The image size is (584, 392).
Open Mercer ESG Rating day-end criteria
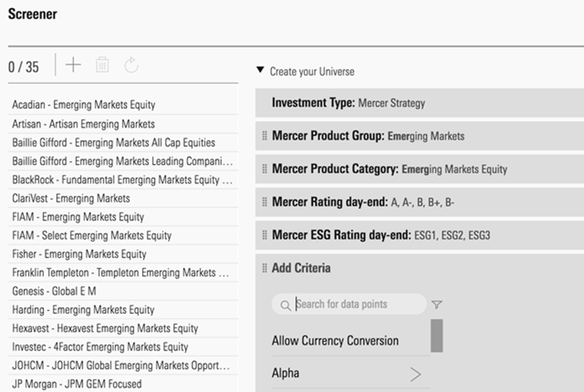381,235
